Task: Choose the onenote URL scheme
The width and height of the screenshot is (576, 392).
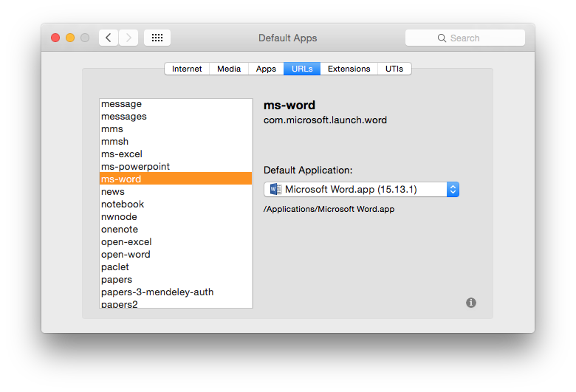Action: click(120, 229)
